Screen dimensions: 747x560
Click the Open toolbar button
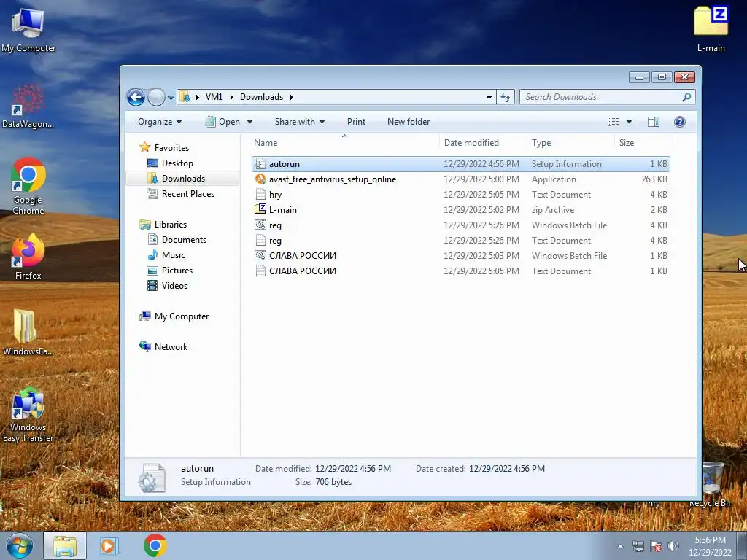(x=223, y=122)
